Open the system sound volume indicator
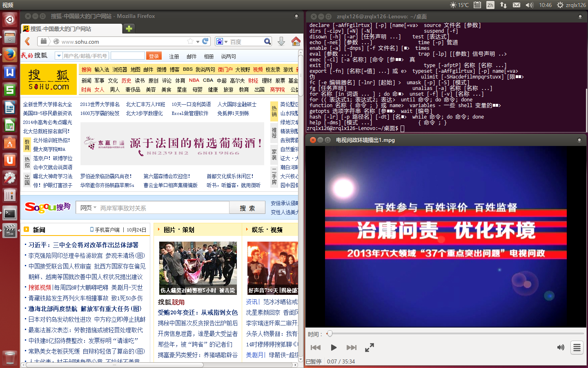588x368 pixels. click(x=530, y=5)
